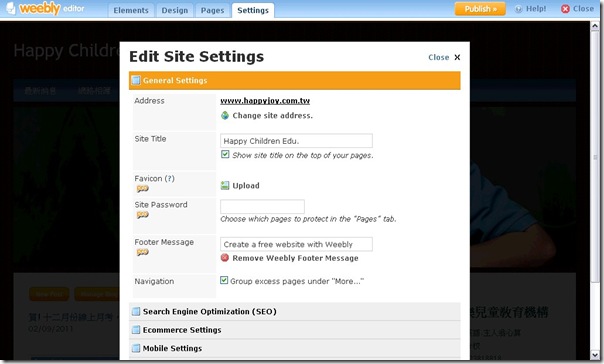The width and height of the screenshot is (604, 364).
Task: Click the scrollbar down arrow
Action: click(595, 355)
